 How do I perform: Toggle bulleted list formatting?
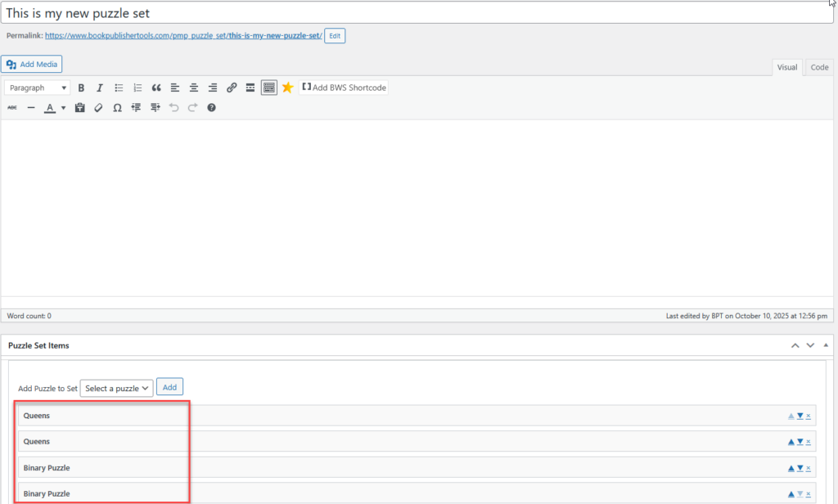[119, 88]
